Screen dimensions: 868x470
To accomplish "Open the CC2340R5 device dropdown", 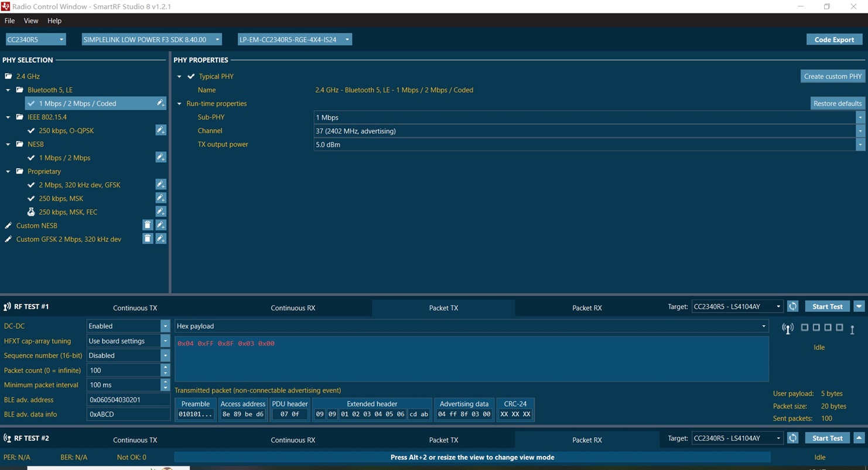I will click(36, 39).
